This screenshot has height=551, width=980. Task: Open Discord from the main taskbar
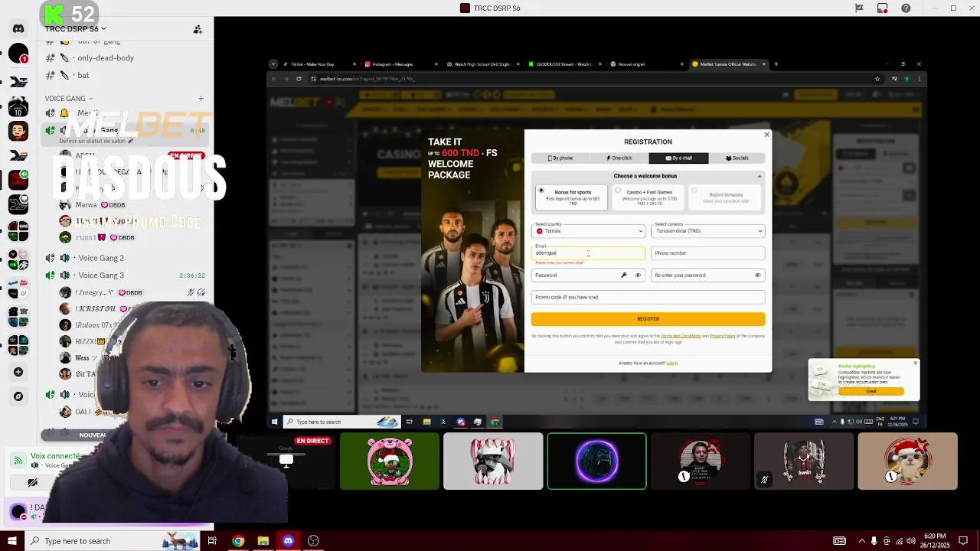coord(288,541)
